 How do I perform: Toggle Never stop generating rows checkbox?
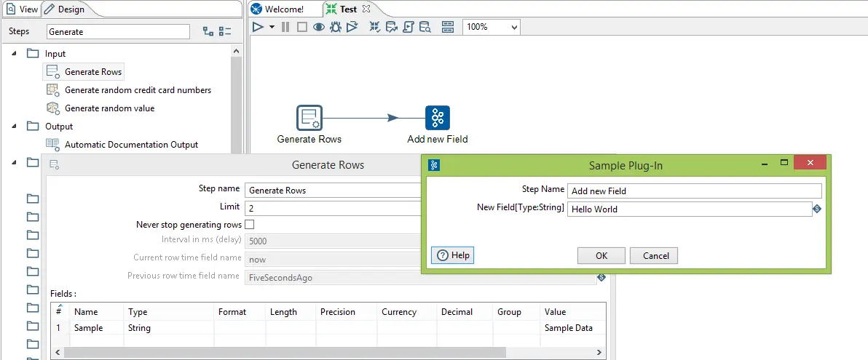(x=249, y=225)
